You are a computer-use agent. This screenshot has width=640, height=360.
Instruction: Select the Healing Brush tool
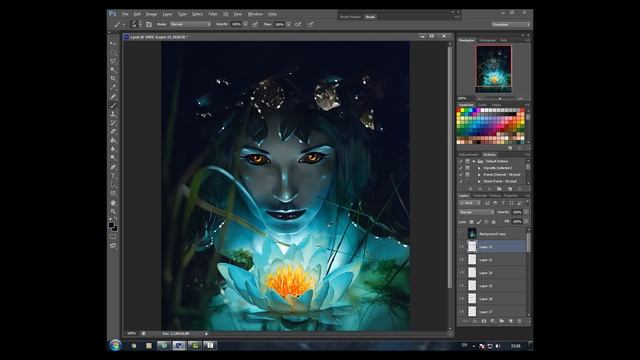click(113, 97)
